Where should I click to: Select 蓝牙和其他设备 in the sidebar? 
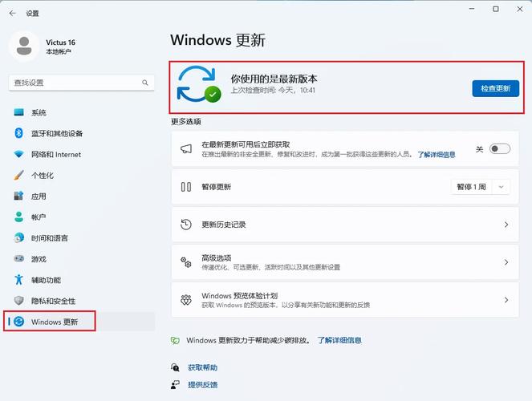(56, 133)
